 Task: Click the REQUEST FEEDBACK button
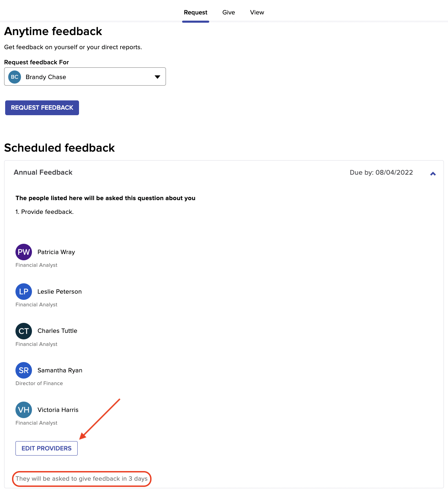coord(42,108)
